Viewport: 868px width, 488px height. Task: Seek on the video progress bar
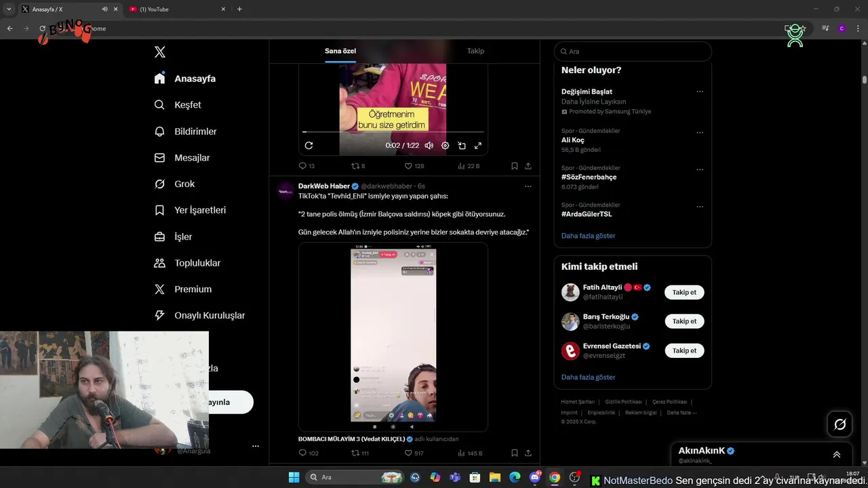tap(393, 132)
